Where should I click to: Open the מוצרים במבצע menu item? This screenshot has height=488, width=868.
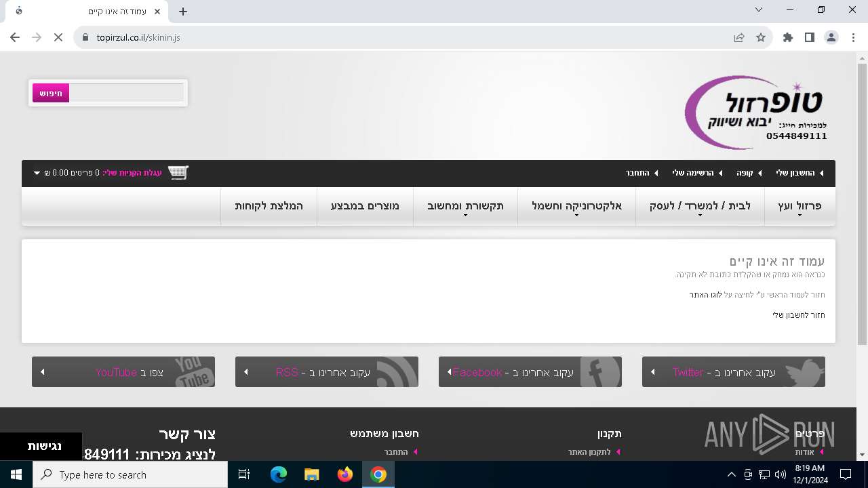pyautogui.click(x=365, y=206)
